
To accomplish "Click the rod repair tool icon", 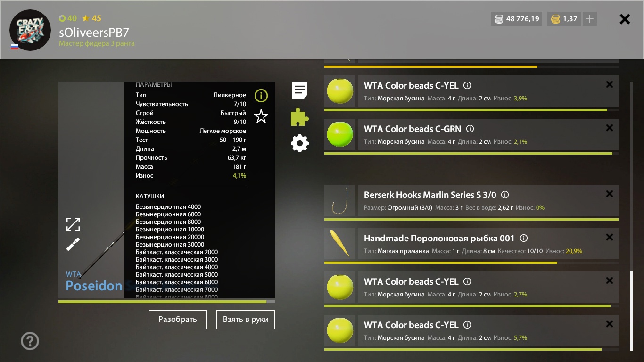I will point(73,244).
